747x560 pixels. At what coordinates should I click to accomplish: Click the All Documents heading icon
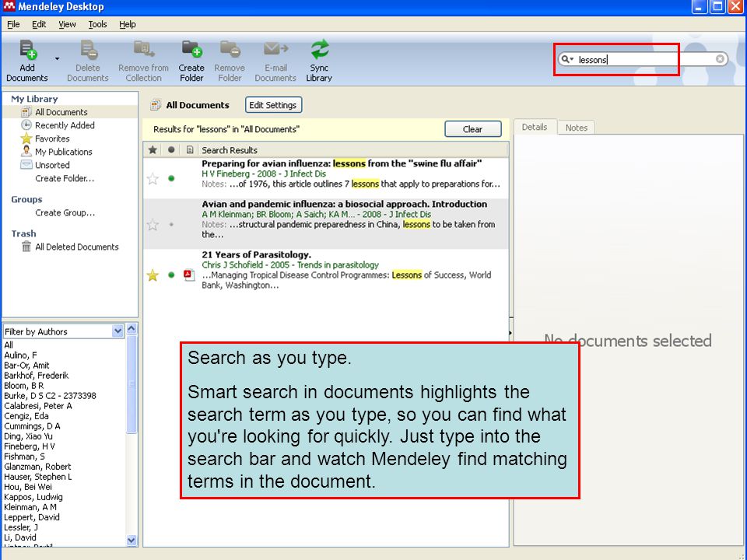[x=156, y=105]
